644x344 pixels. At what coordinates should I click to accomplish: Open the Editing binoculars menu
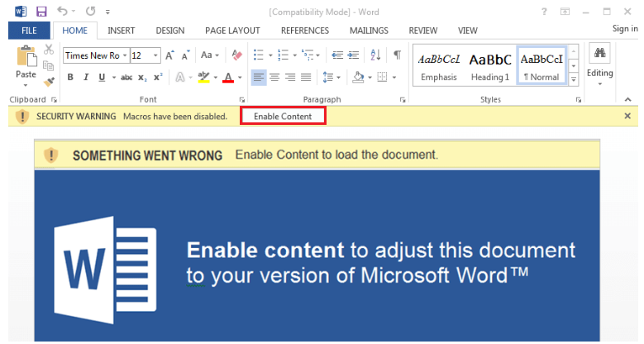click(599, 65)
